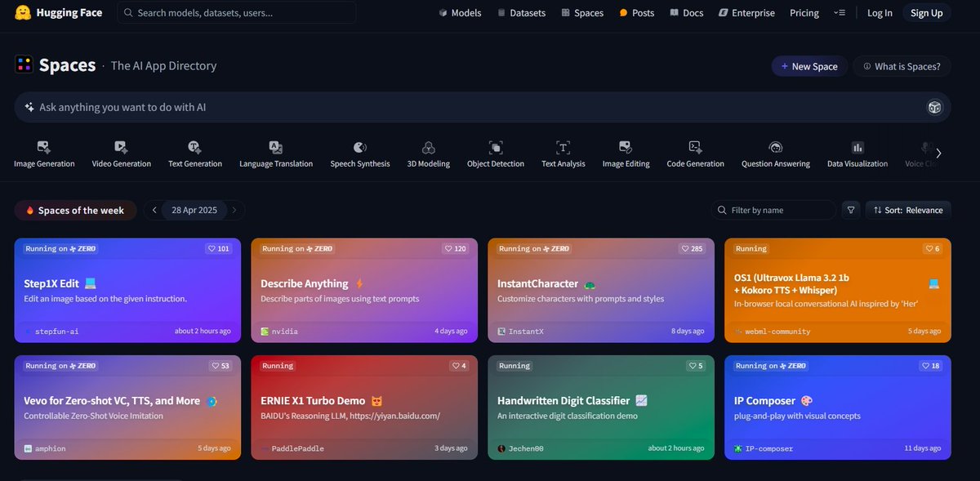Open the webml-community author link
Screen dimensions: 980x481
(773, 332)
